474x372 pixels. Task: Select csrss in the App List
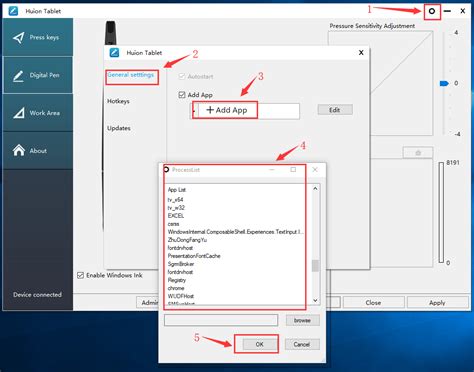(174, 224)
